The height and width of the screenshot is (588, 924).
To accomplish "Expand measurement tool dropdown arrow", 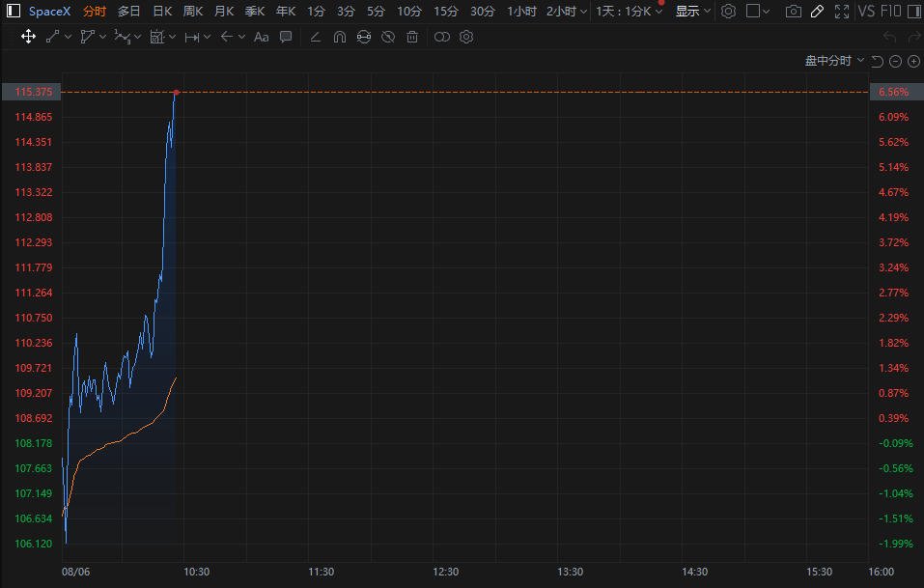I will (x=172, y=37).
